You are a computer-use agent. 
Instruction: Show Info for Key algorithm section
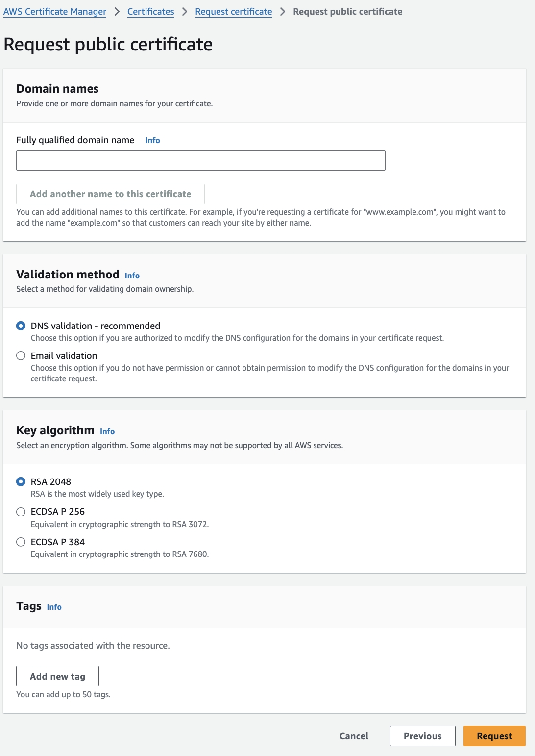tap(107, 432)
